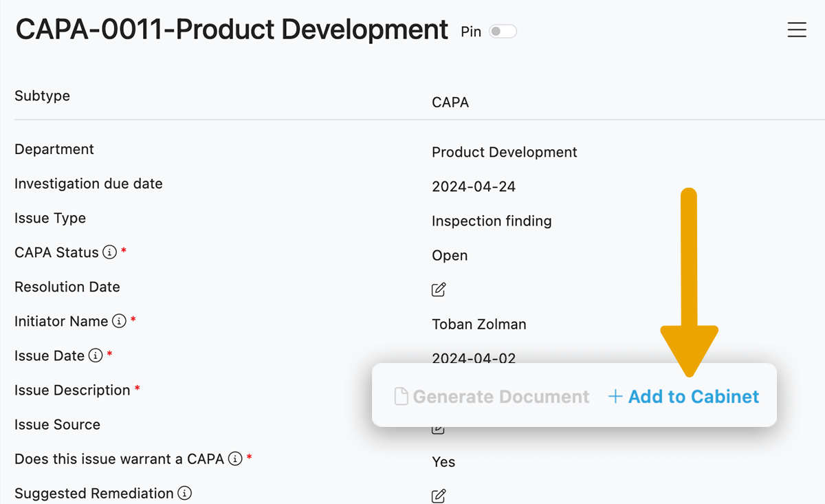The width and height of the screenshot is (825, 504).
Task: Open the hamburger menu
Action: point(796,30)
